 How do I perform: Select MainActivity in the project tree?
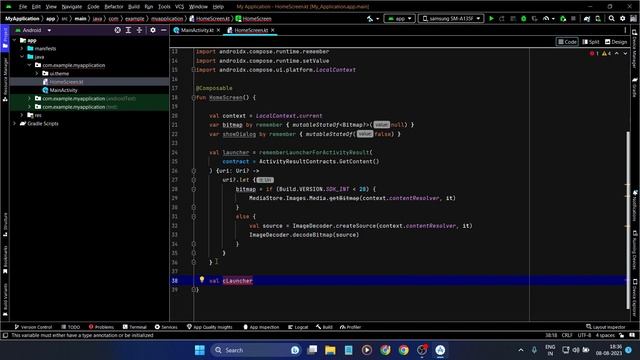pyautogui.click(x=63, y=90)
